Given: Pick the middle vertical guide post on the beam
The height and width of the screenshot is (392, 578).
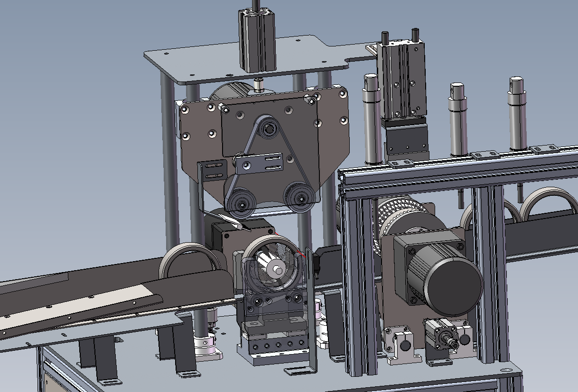Looking at the screenshot, I should point(458,119).
